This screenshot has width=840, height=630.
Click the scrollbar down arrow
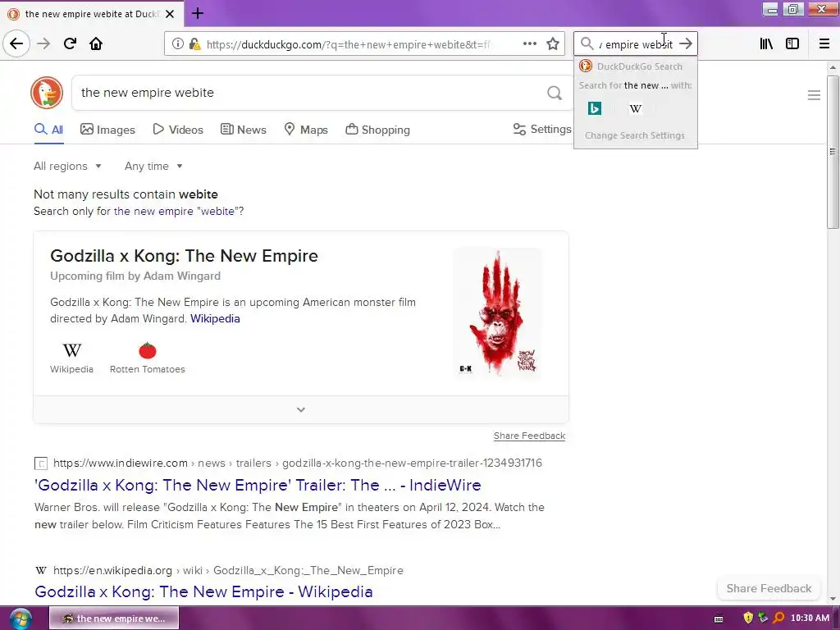tap(833, 598)
